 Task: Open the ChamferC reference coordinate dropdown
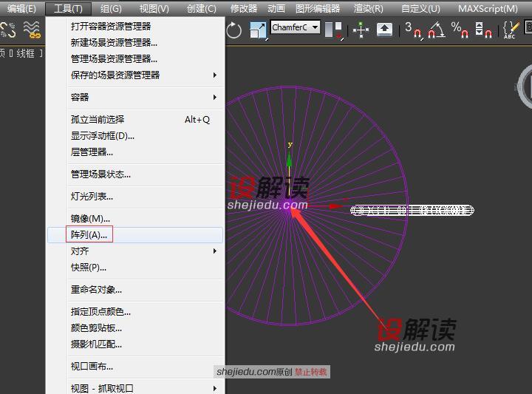coord(296,27)
